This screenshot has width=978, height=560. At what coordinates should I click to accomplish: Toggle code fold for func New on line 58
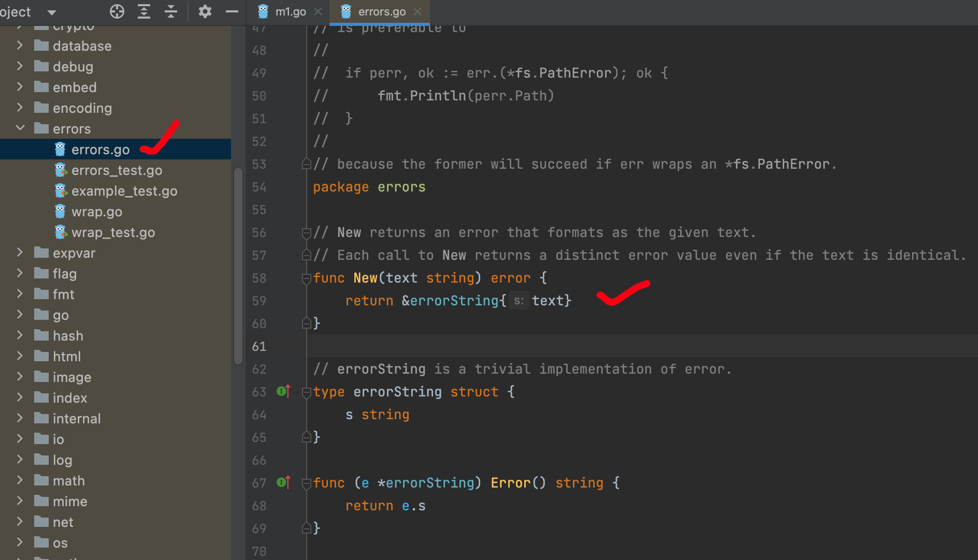(306, 278)
